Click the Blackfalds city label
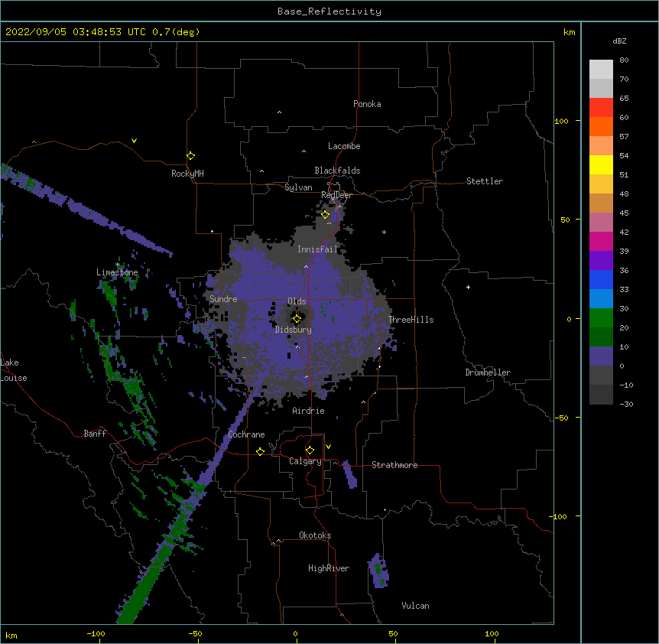This screenshot has height=644, width=659. pos(337,171)
